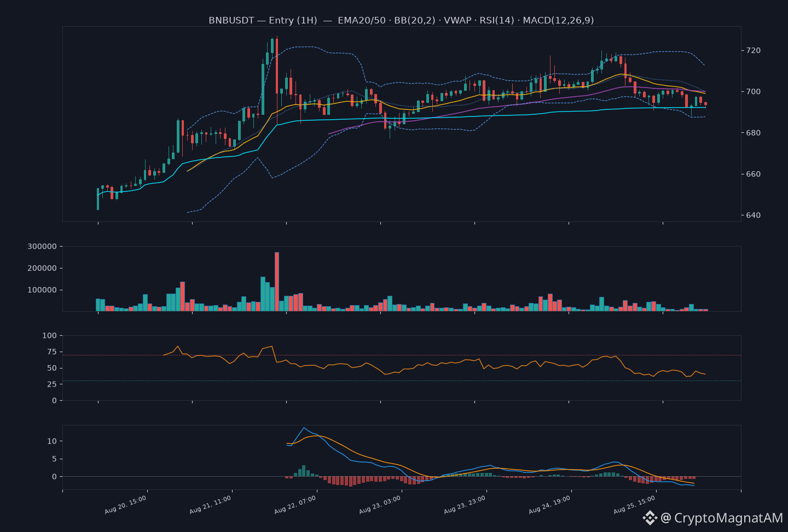Click the Aug 20, 15:00 date label
This screenshot has width=788, height=532.
click(x=126, y=505)
